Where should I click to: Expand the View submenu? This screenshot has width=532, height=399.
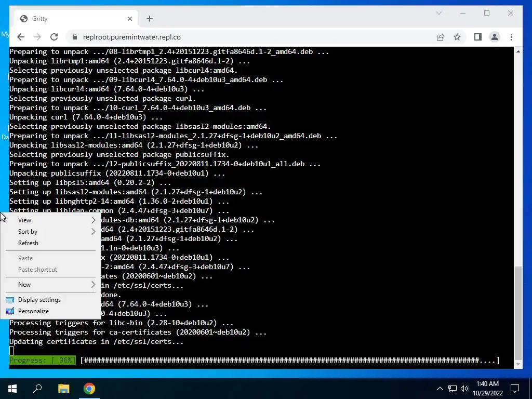point(51,220)
